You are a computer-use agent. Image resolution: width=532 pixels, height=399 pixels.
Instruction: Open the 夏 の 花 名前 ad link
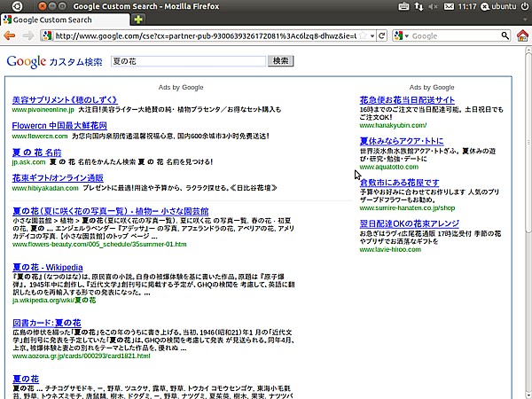click(x=36, y=153)
